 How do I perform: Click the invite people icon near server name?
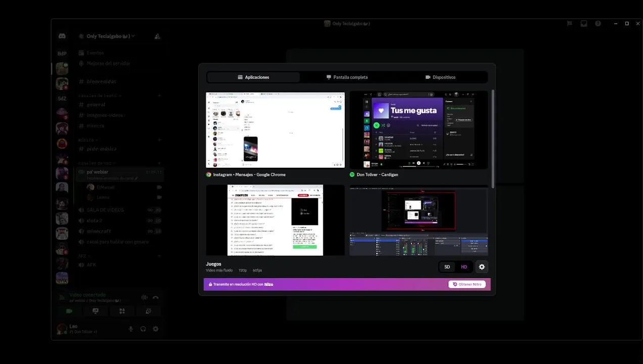click(157, 36)
